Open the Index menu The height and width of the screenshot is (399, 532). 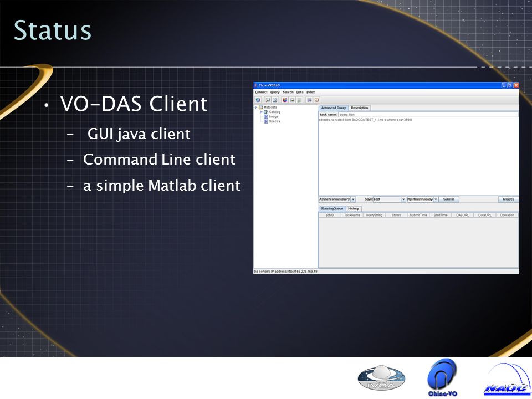click(311, 93)
